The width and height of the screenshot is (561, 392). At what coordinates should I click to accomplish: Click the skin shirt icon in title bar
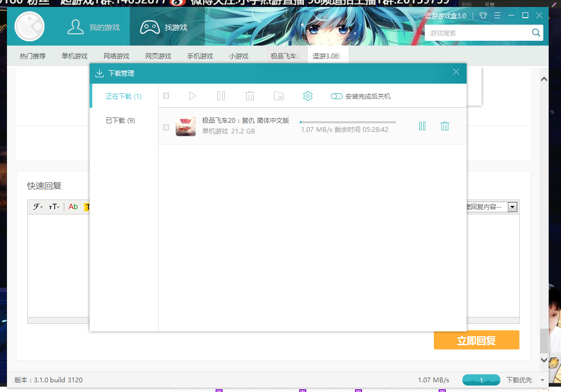point(483,16)
